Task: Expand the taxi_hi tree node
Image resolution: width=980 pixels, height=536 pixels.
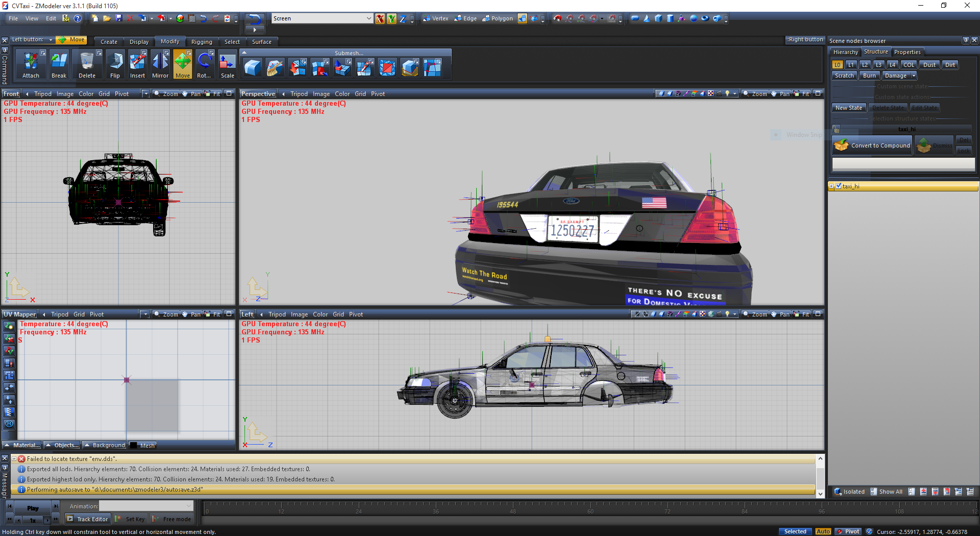Action: tap(831, 186)
